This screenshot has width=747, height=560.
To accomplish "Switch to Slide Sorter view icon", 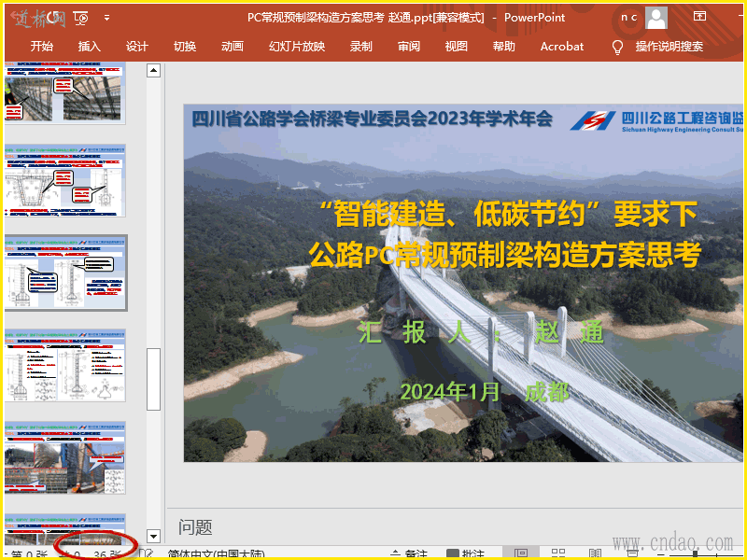I will click(x=558, y=553).
